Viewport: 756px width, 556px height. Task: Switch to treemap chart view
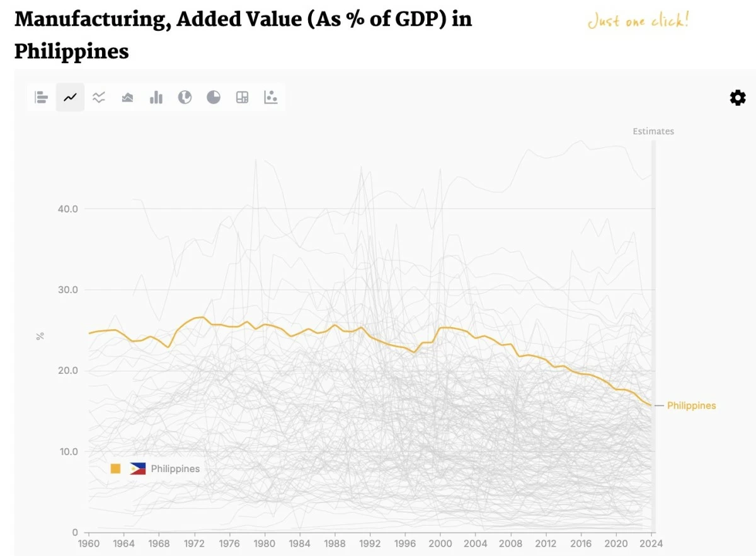[x=242, y=98]
